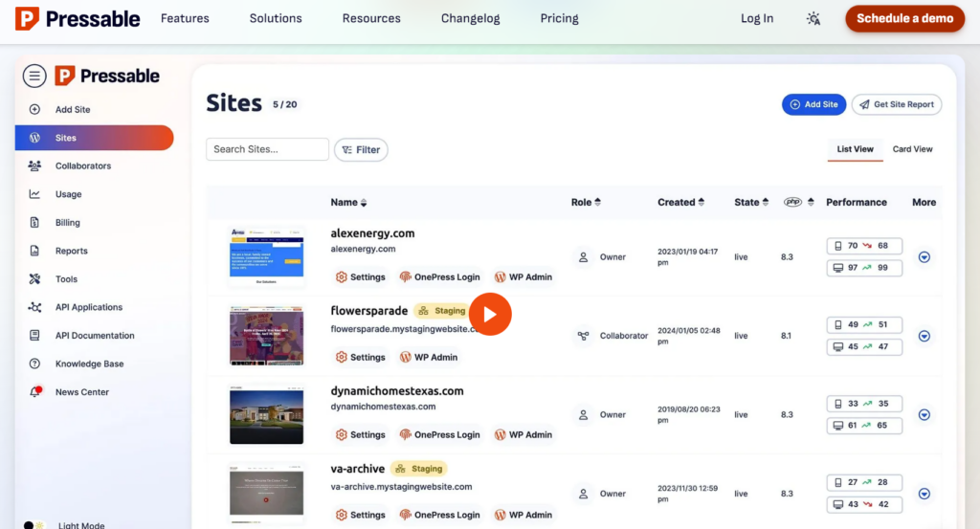Image resolution: width=980 pixels, height=529 pixels.
Task: Open the alexenergy.com site name heading
Action: point(372,233)
